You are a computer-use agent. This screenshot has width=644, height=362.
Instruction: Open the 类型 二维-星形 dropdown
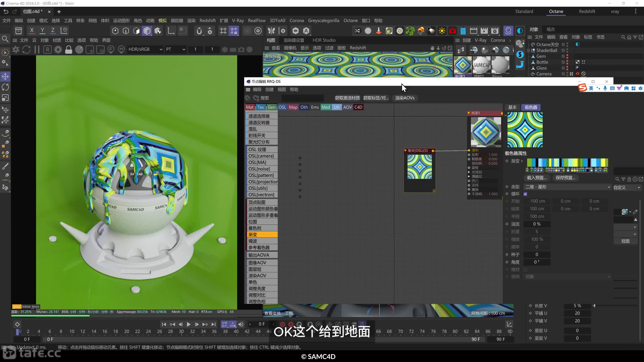(x=567, y=187)
